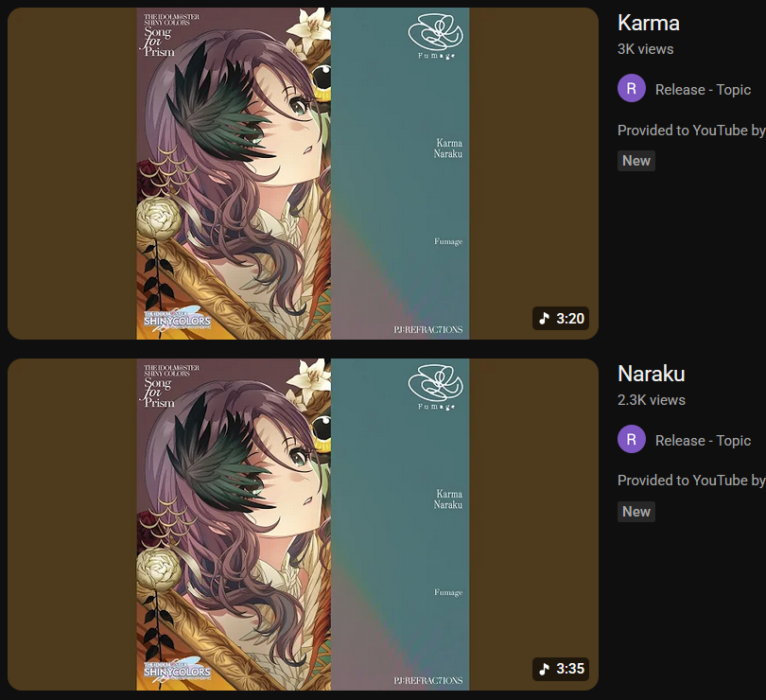Click the 3:35 duration badge
This screenshot has height=700, width=766.
561,669
